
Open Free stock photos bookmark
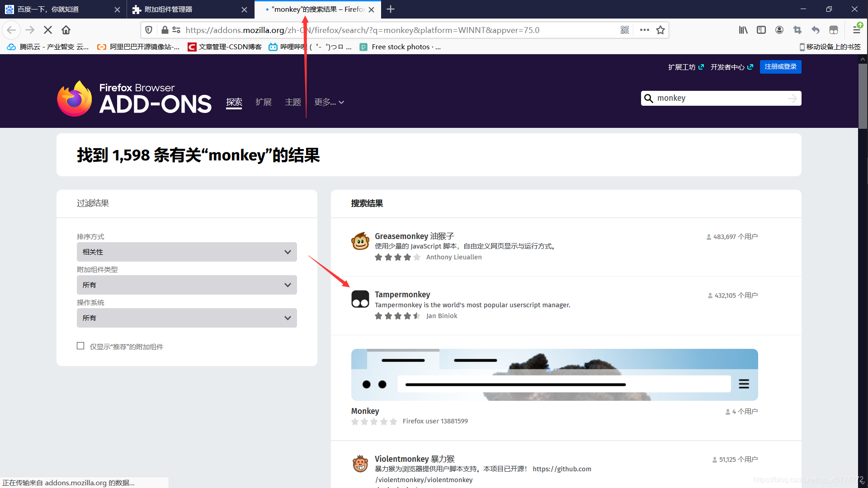400,47
